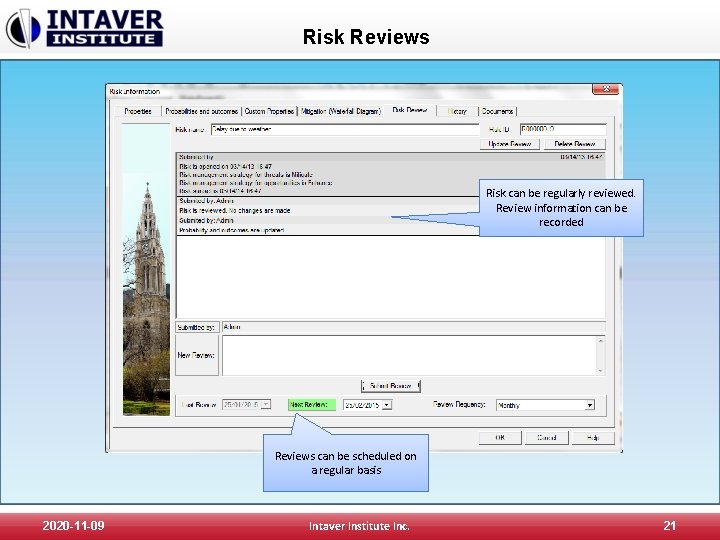
Task: Open the Last Review date dropdown
Action: 266,405
